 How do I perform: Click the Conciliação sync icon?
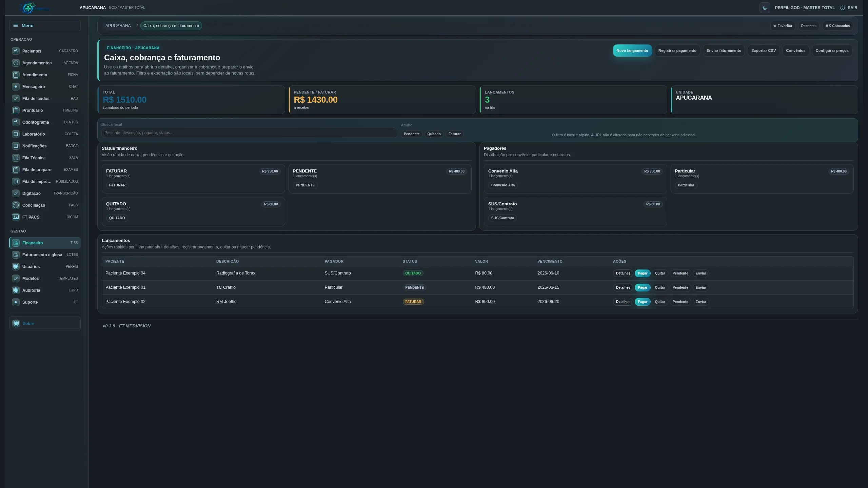pos(16,205)
